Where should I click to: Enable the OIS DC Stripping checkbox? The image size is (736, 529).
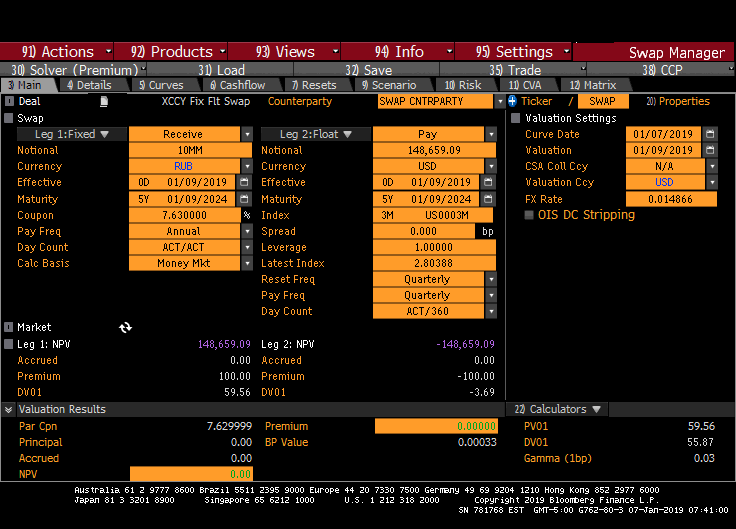[529, 215]
